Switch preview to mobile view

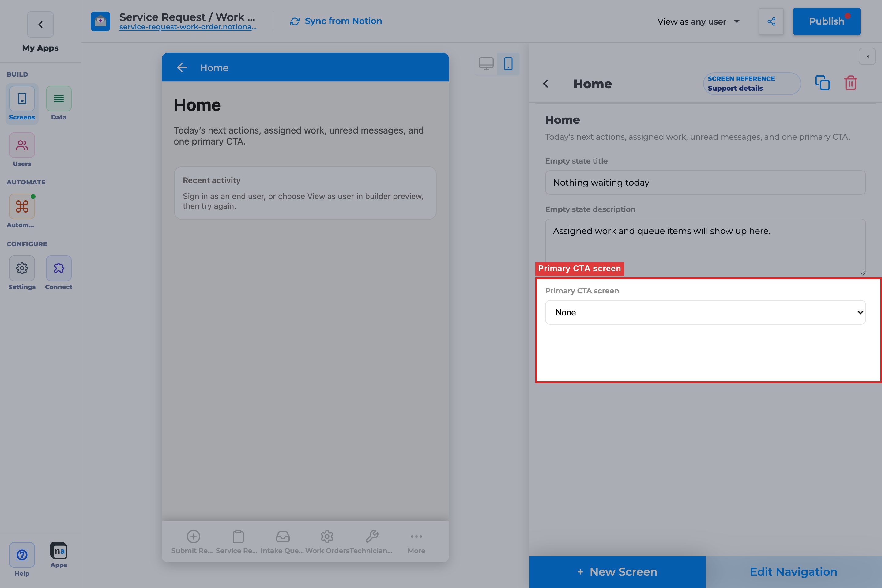coord(508,64)
